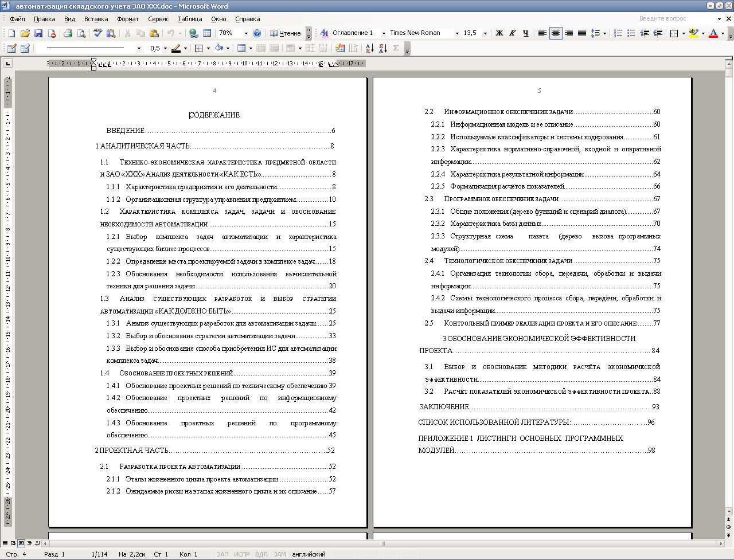Screen dimensions: 734x560
Task: Apply the red font color swatch
Action: pos(713,33)
